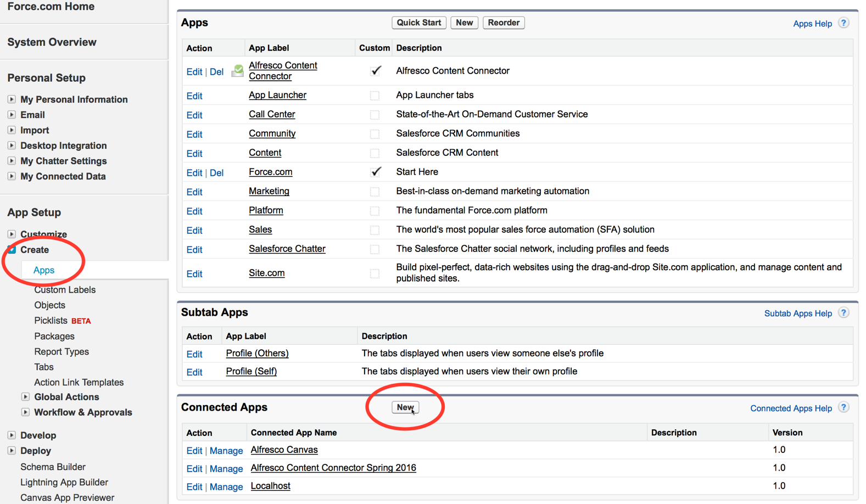Image resolution: width=866 pixels, height=504 pixels.
Task: Expand Desktop Integration section arrow
Action: pyautogui.click(x=12, y=145)
